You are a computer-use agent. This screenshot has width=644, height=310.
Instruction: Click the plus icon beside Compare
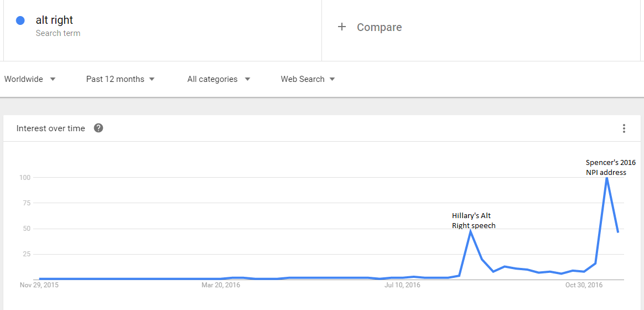coord(342,27)
